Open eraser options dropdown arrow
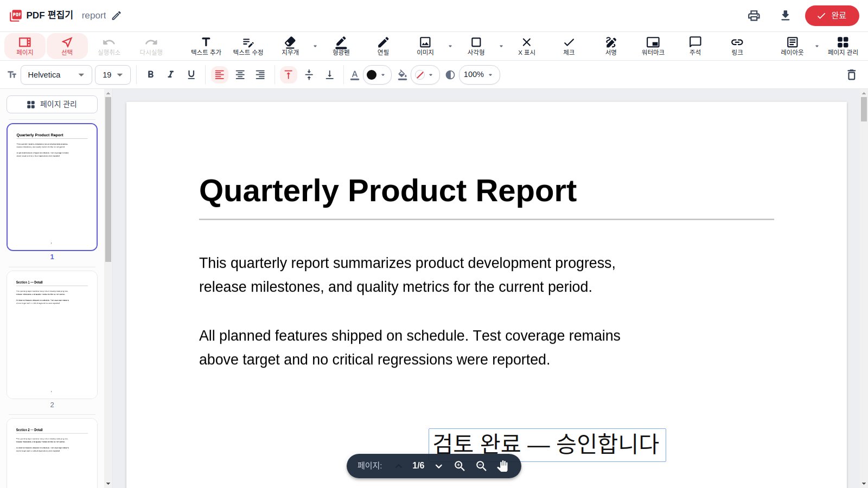This screenshot has height=488, width=868. [315, 46]
